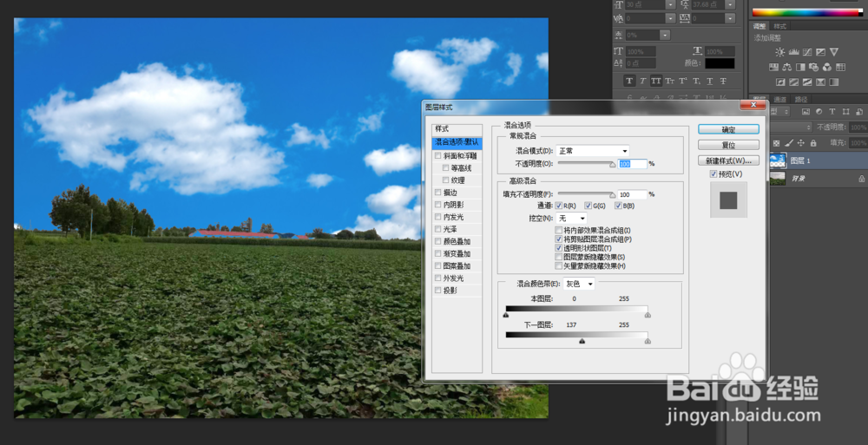Screen dimensions: 868x445
Task: Click the 填充不透明度(F) fill slider
Action: [x=586, y=195]
